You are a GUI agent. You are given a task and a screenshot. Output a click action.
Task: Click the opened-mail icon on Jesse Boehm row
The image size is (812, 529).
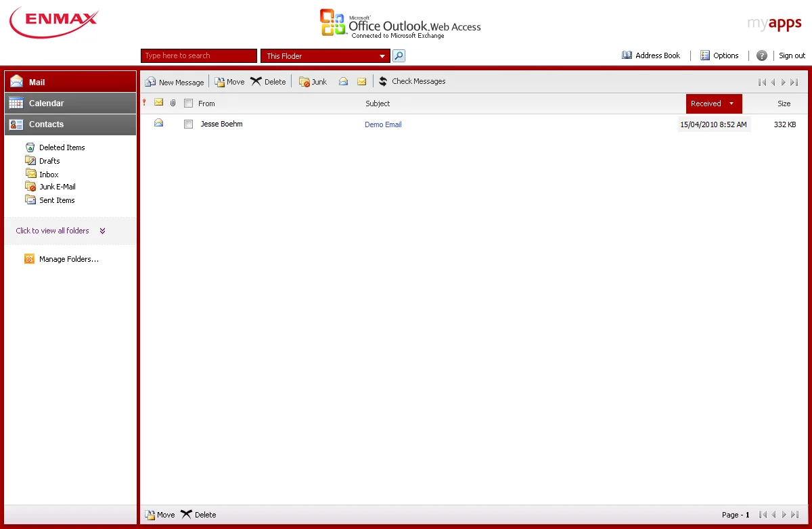click(159, 123)
